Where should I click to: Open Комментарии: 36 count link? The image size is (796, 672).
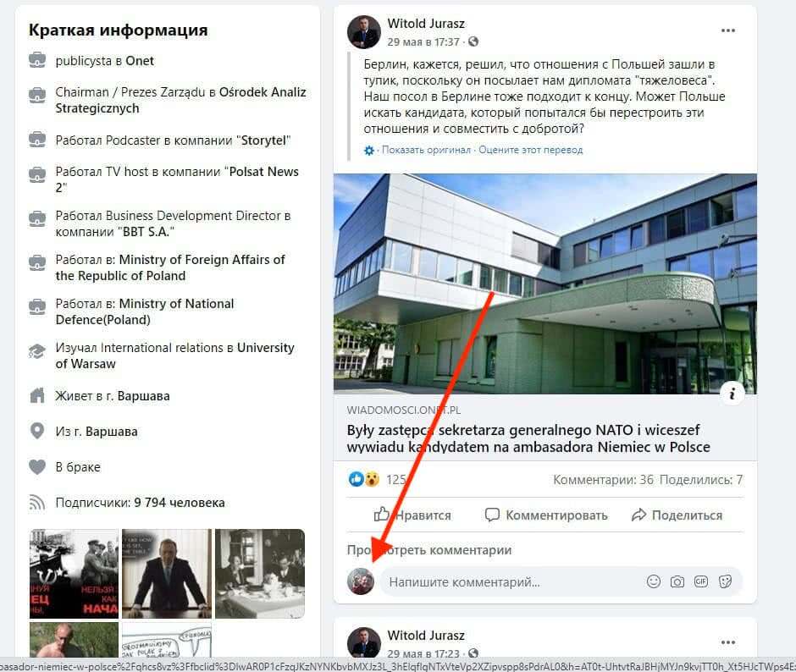(x=603, y=480)
